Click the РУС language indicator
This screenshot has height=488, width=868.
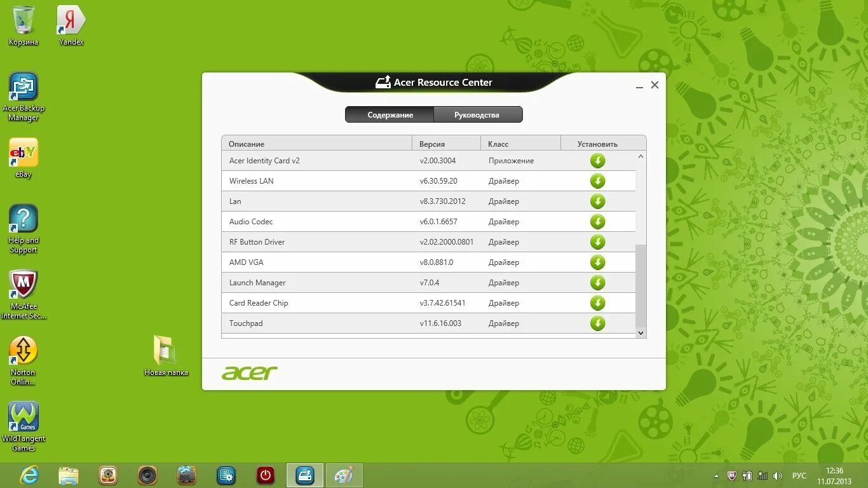pos(799,476)
